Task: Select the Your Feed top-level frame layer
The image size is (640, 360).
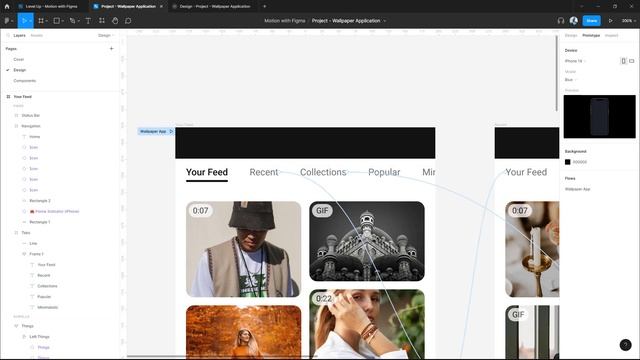Action: [x=22, y=97]
